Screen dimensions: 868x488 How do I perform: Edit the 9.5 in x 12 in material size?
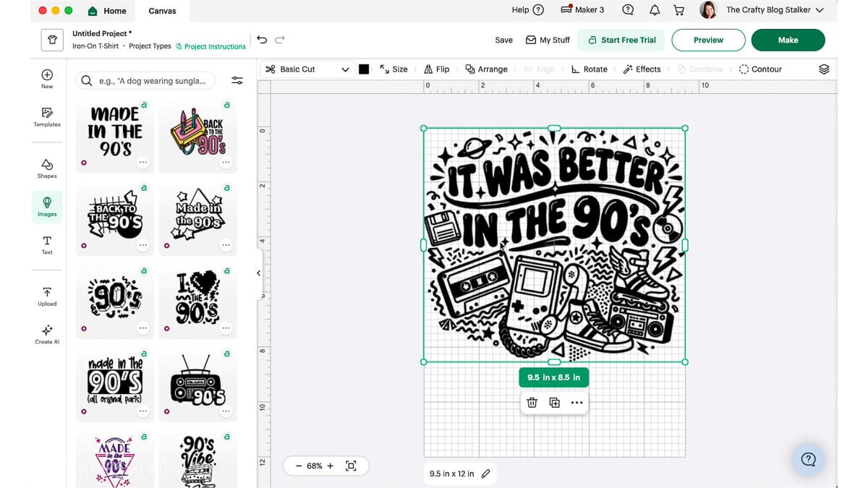[486, 474]
